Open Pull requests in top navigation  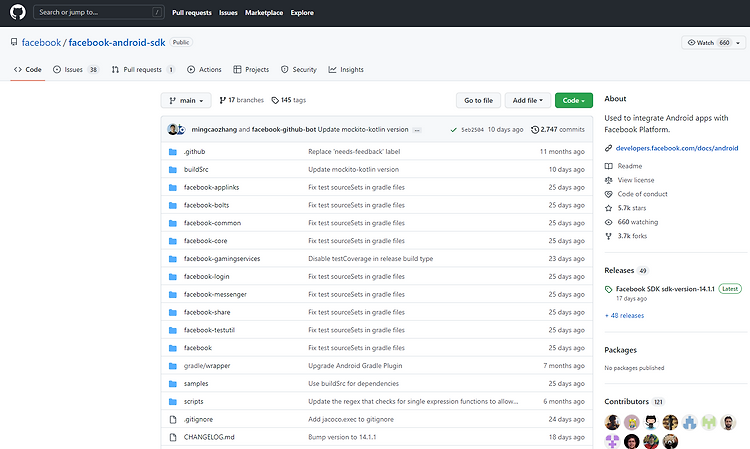[192, 12]
